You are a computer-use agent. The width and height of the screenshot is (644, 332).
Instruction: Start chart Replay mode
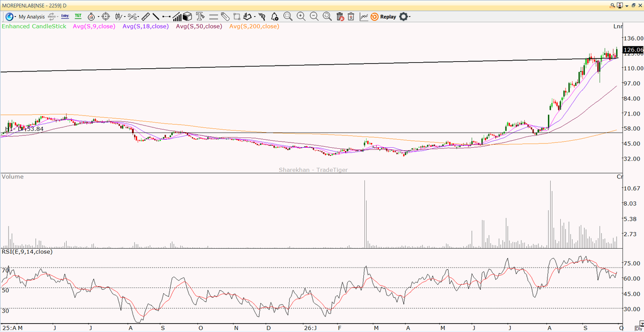(x=384, y=17)
